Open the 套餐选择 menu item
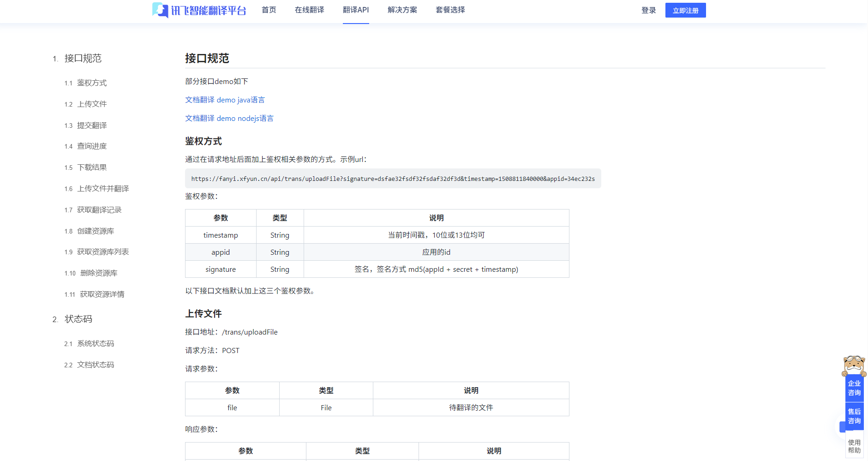The image size is (868, 461). click(x=450, y=10)
